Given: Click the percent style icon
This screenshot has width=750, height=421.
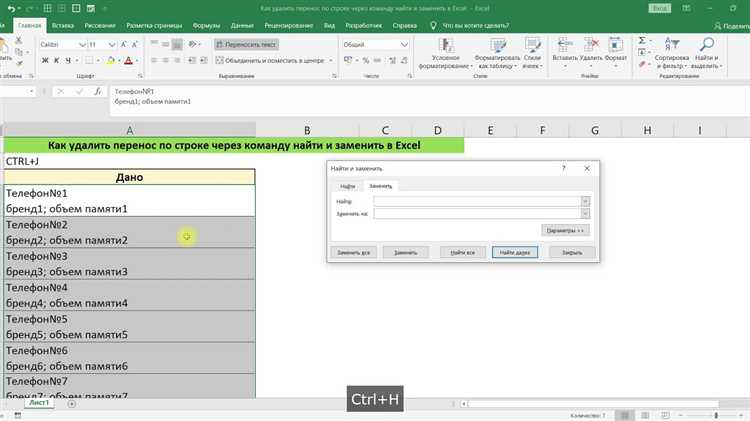Looking at the screenshot, I should pyautogui.click(x=366, y=60).
